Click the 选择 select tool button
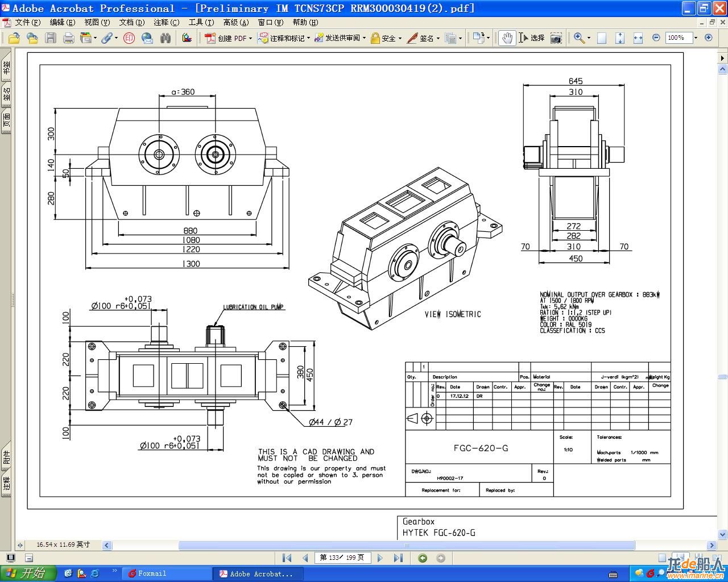728x582 pixels. (x=532, y=38)
